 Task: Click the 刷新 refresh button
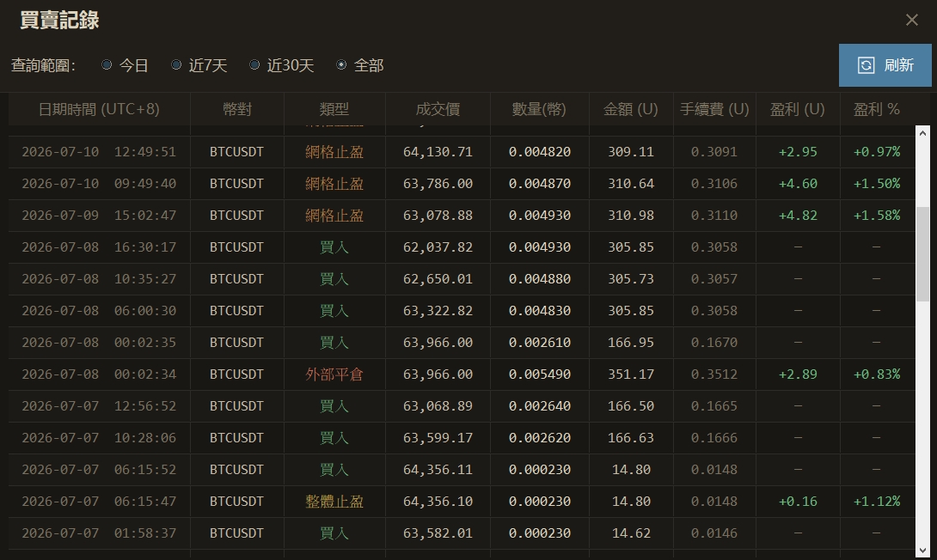point(885,65)
